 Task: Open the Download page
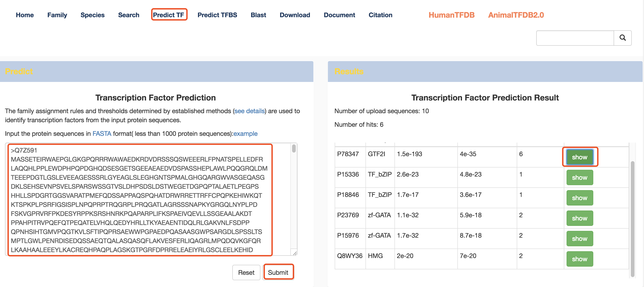[295, 15]
